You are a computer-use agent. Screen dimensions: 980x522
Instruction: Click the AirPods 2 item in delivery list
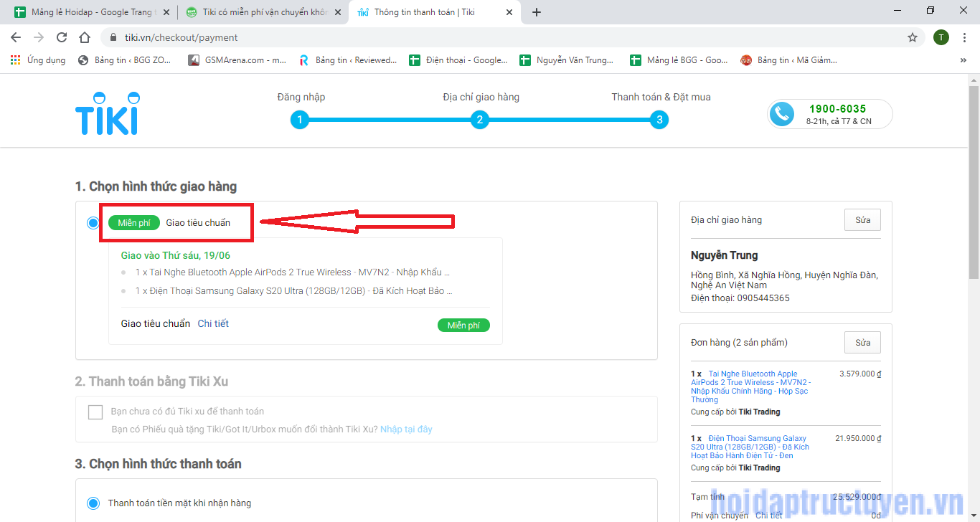point(293,272)
